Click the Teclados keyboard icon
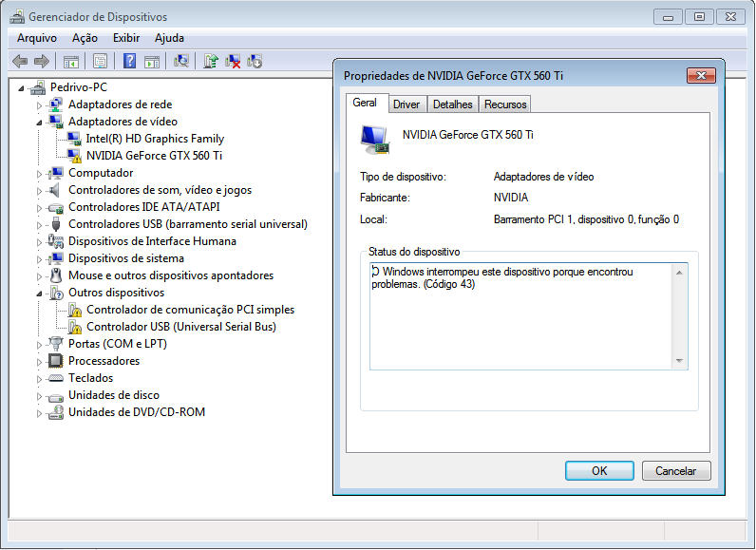The width and height of the screenshot is (756, 550). point(56,378)
